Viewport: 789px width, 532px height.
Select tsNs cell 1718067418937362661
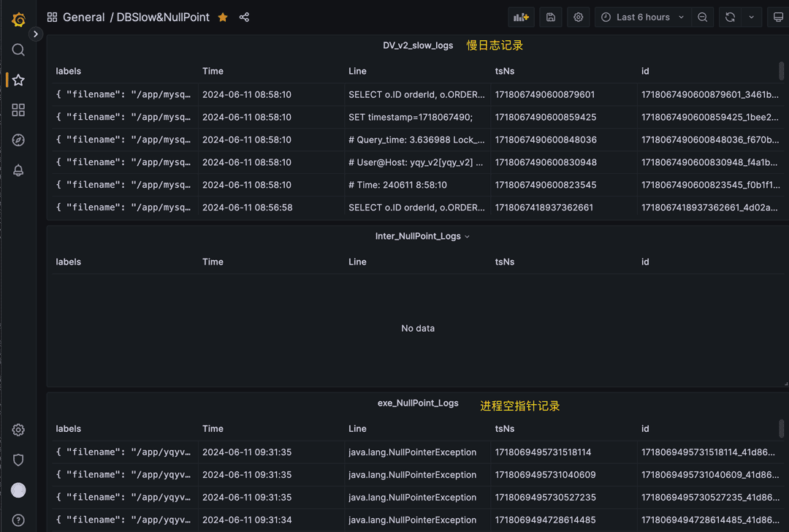click(564, 208)
